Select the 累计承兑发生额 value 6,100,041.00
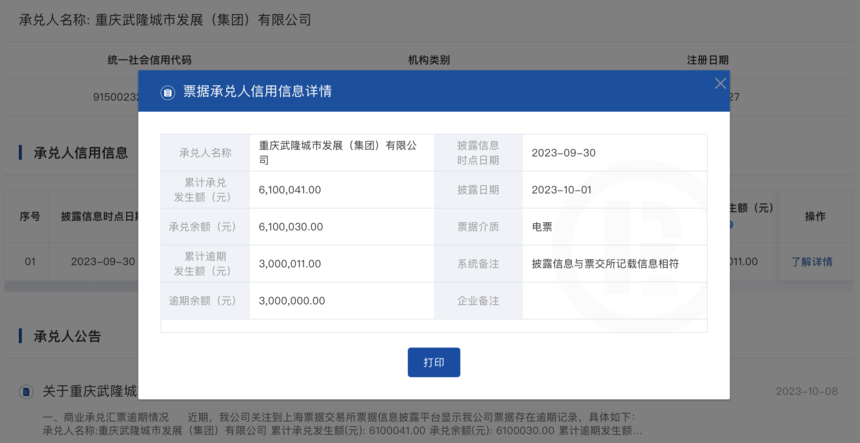Screen dimensions: 860x443 pos(290,190)
